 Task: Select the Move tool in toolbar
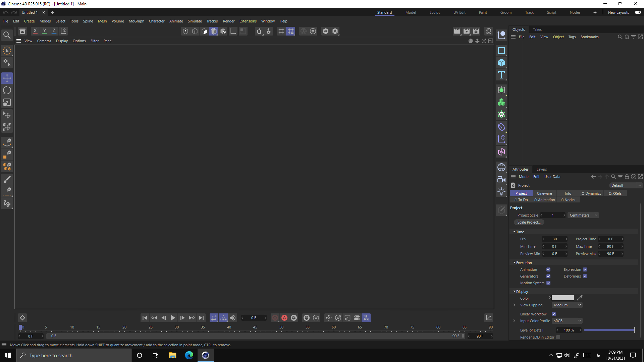[x=7, y=78]
